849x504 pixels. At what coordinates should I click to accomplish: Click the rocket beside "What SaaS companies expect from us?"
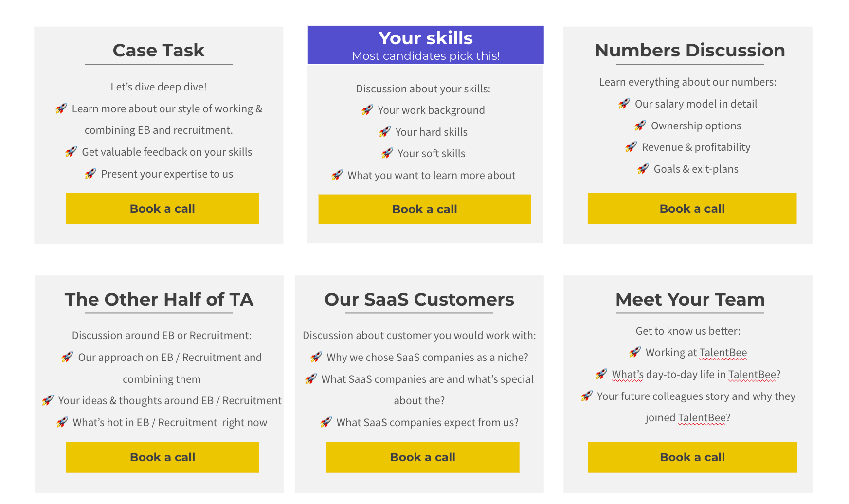(x=326, y=422)
